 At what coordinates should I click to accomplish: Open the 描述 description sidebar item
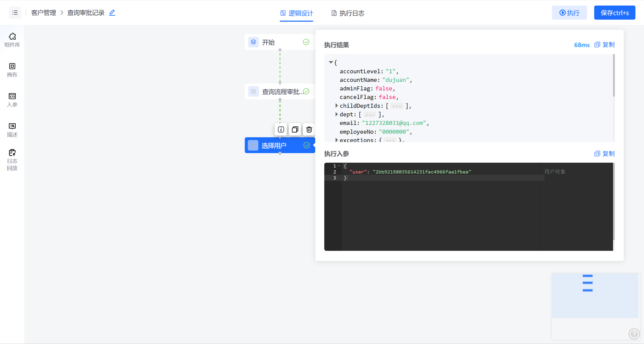click(12, 130)
